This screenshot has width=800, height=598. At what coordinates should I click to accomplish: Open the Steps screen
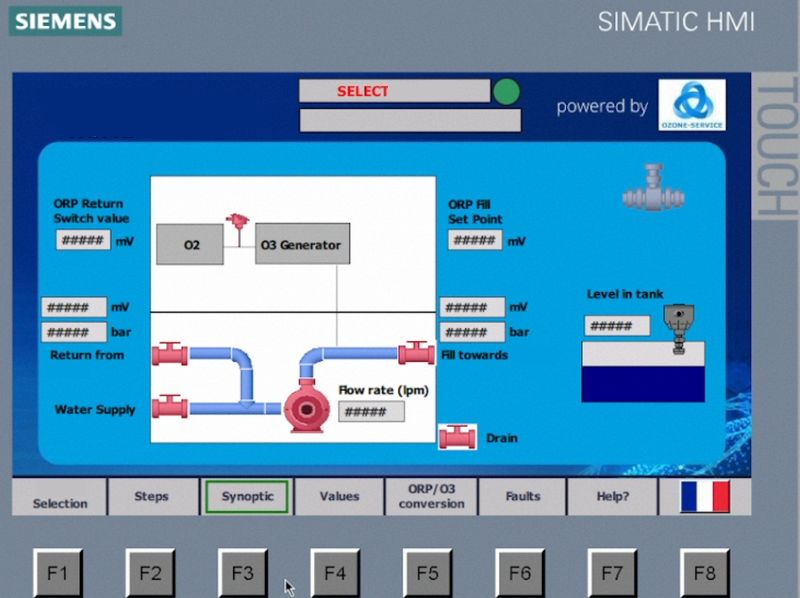tap(153, 497)
